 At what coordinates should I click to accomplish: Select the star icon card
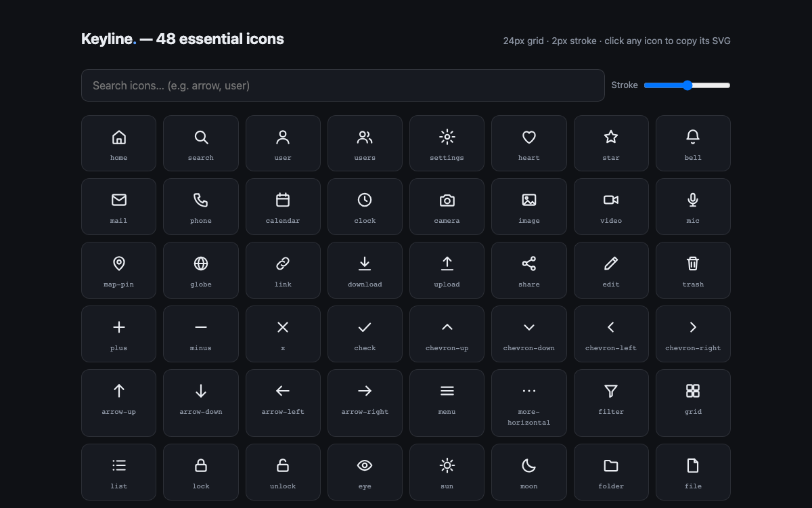pos(611,143)
